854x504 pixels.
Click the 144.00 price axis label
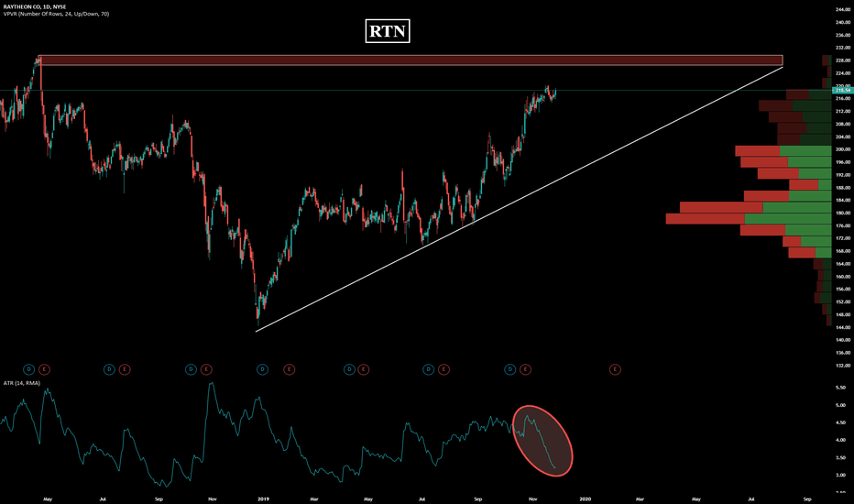point(843,327)
